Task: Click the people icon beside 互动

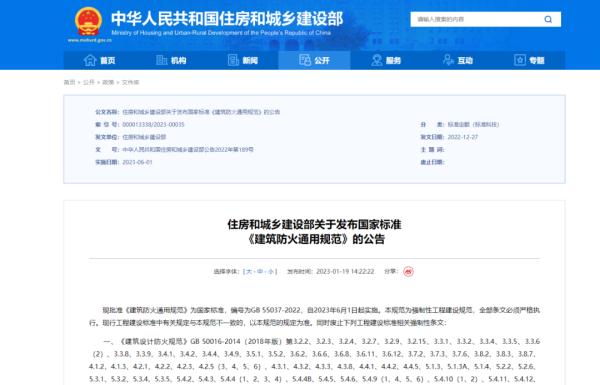Action: coord(448,60)
